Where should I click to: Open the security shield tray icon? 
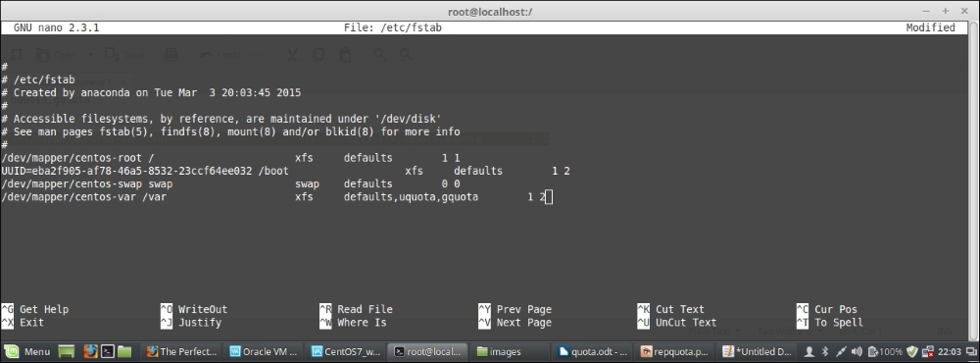(912, 352)
